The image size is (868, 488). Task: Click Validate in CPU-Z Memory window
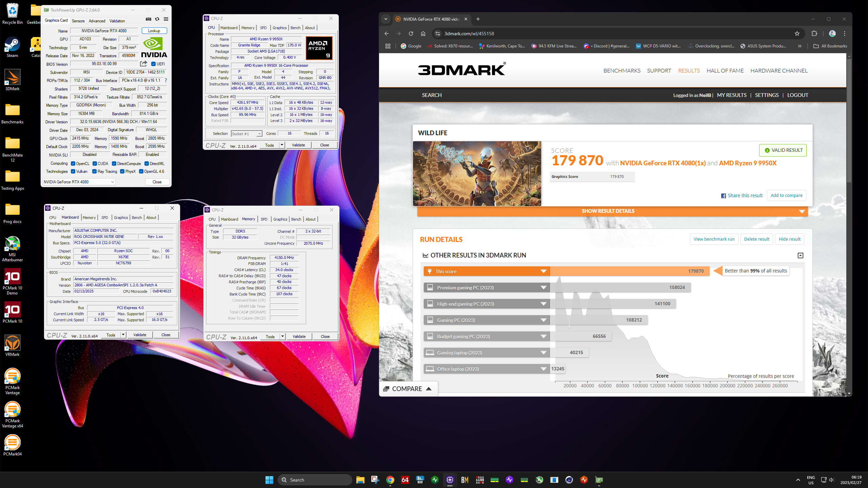point(299,337)
